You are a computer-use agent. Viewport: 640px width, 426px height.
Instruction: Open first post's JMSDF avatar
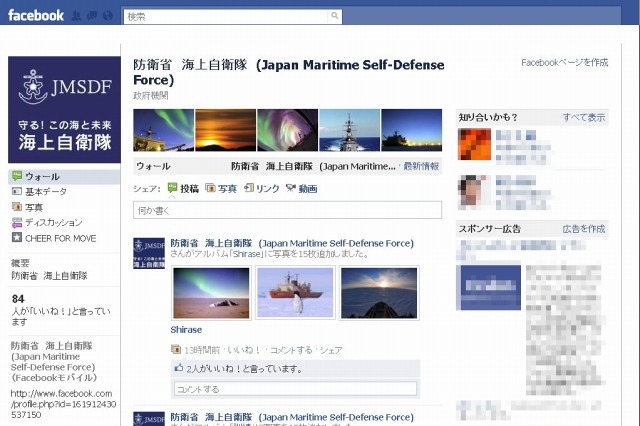click(149, 253)
